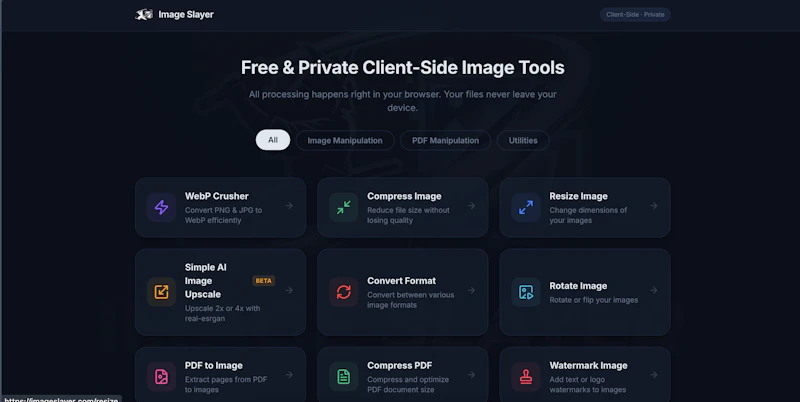Viewport: 800px width, 402px height.
Task: Click the Compress Image arrows icon
Action: pyautogui.click(x=343, y=207)
